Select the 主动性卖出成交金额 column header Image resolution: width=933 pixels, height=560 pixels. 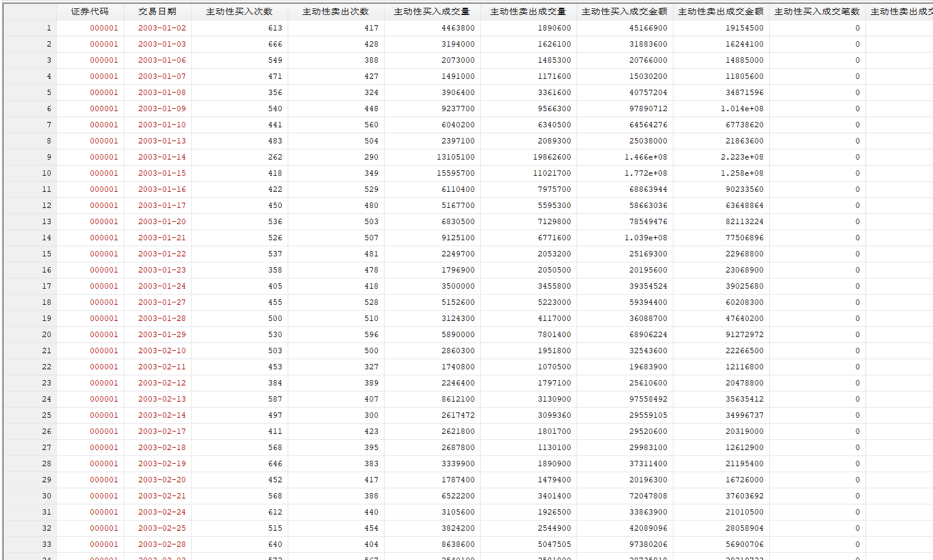pos(721,11)
